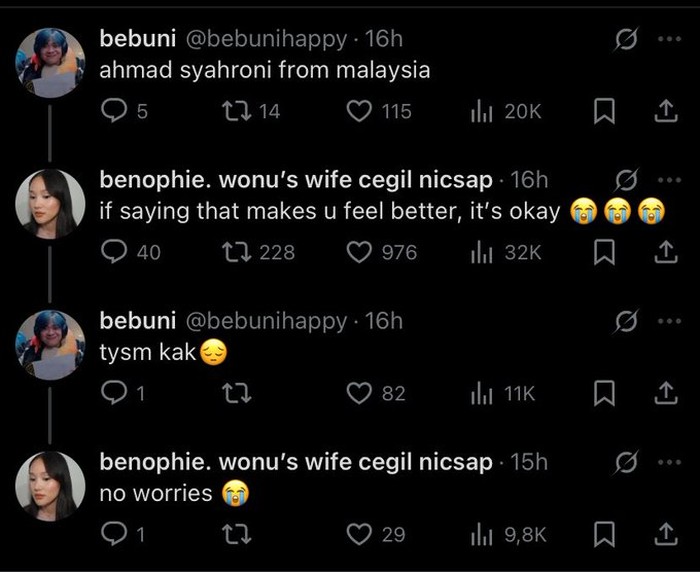Bookmark the "ahmad syahroni from malaysia" tweet

coord(603,111)
